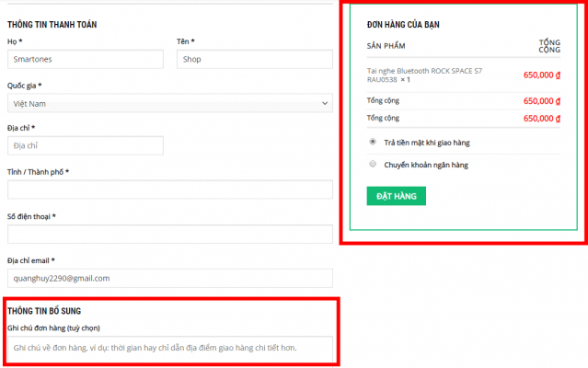Click the ĐẶT HÀNG order button
This screenshot has width=588, height=368.
(396, 196)
